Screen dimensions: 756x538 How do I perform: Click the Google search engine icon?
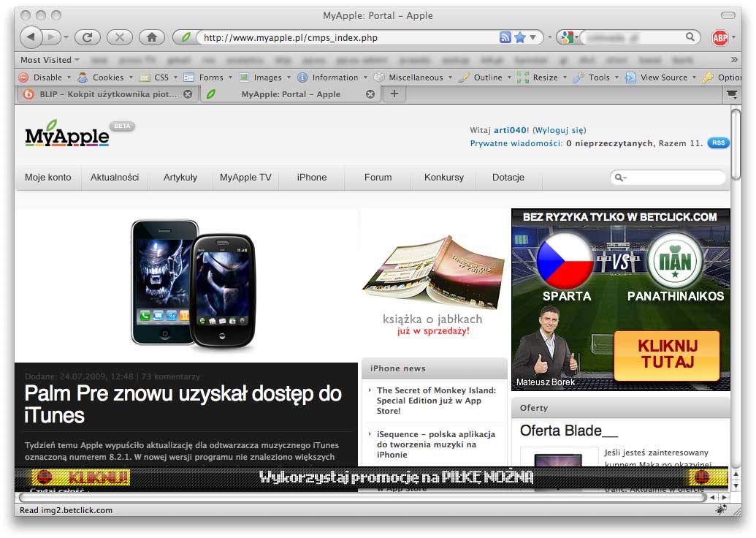tap(567, 37)
